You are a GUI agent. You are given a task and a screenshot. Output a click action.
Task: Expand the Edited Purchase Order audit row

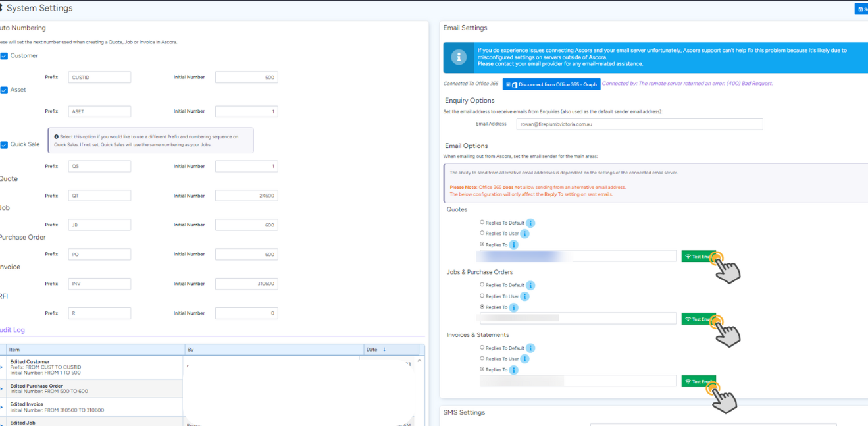coord(2,388)
